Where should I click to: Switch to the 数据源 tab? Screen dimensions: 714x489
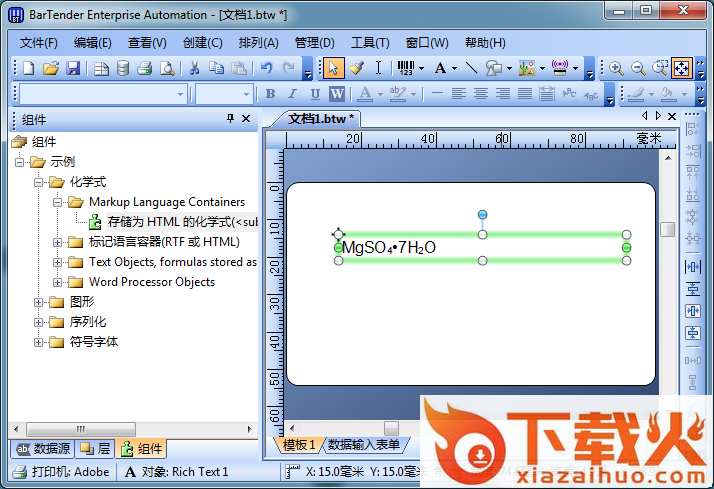(44, 449)
